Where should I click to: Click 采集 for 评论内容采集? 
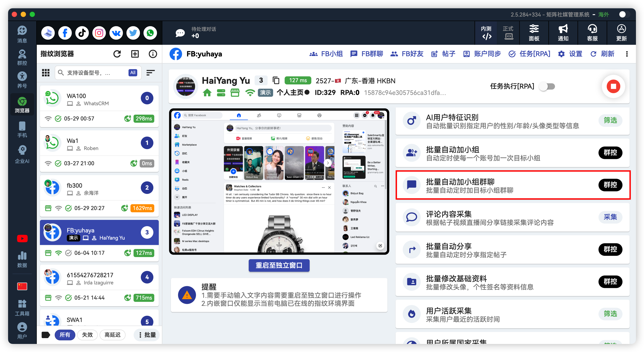(610, 217)
